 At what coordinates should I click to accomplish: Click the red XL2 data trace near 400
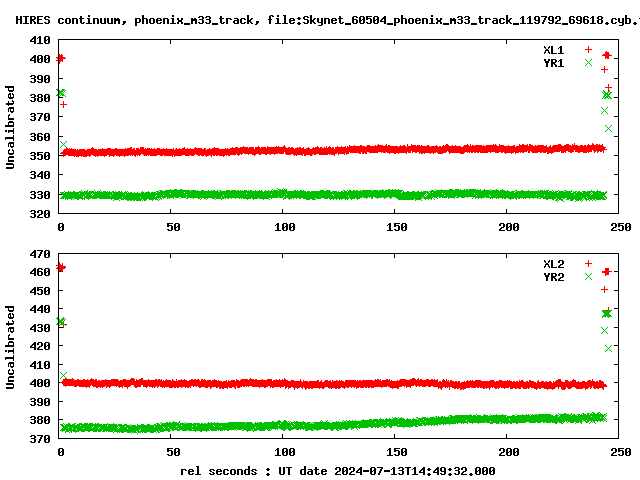pyautogui.click(x=333, y=384)
